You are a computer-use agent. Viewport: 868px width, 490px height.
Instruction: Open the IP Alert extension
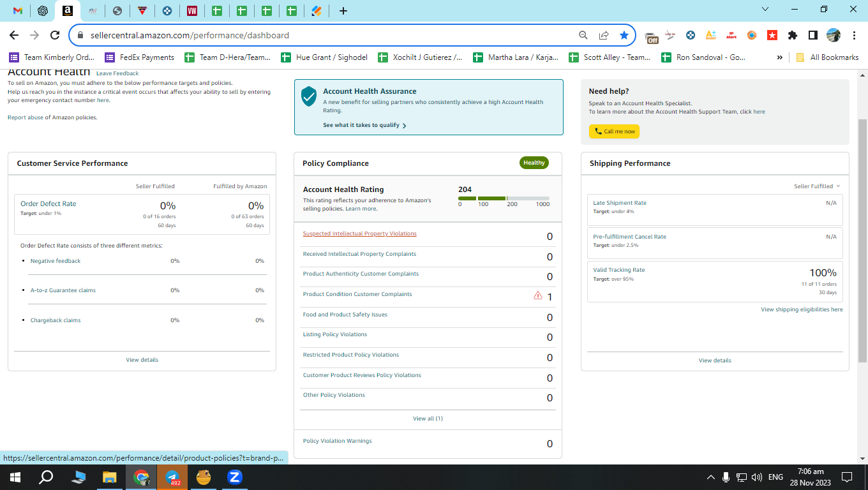tap(731, 36)
